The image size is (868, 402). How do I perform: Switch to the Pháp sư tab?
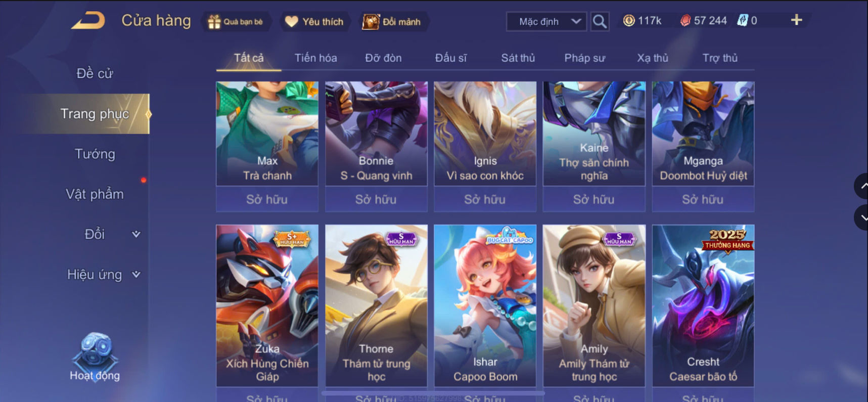(584, 58)
